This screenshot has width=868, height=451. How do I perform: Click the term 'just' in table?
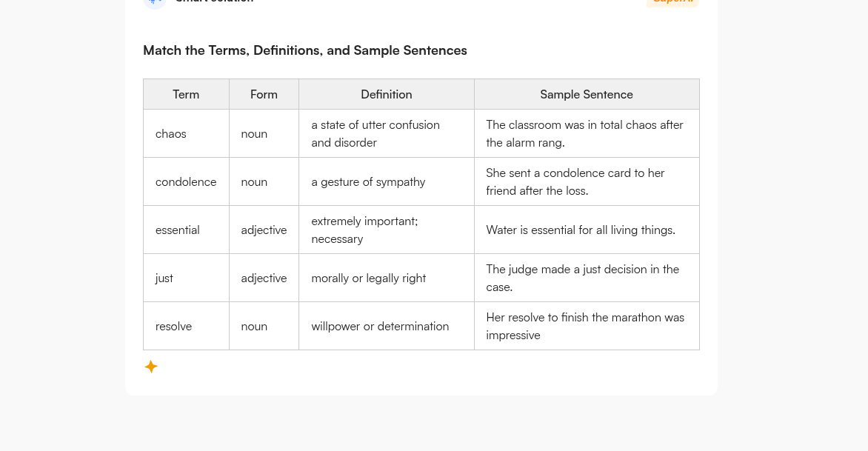164,278
